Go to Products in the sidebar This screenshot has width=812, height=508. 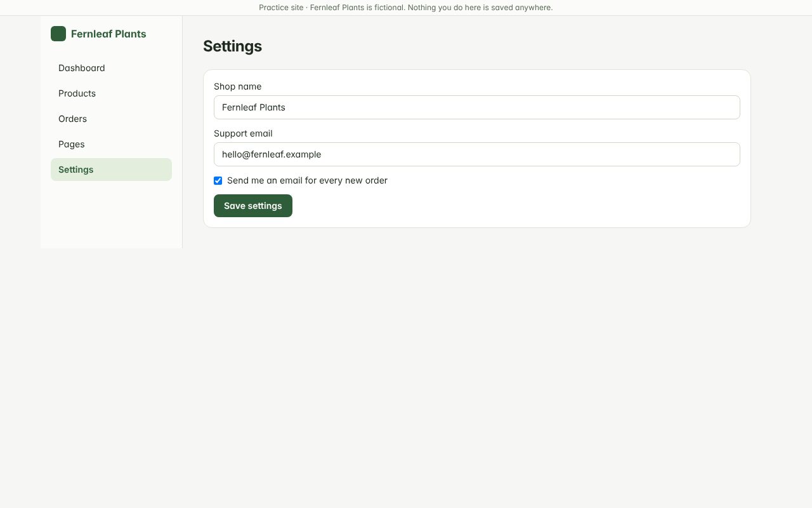coord(111,93)
